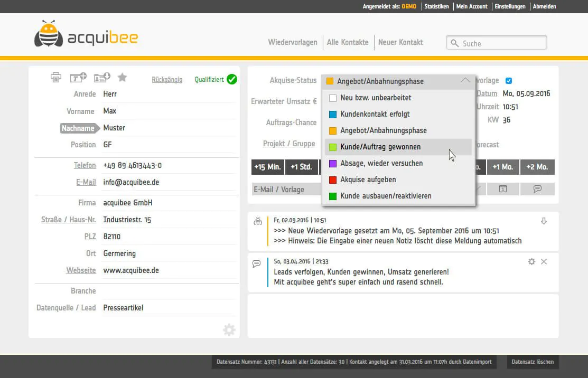
Task: Click the speech bubble note icon button
Action: tap(537, 189)
